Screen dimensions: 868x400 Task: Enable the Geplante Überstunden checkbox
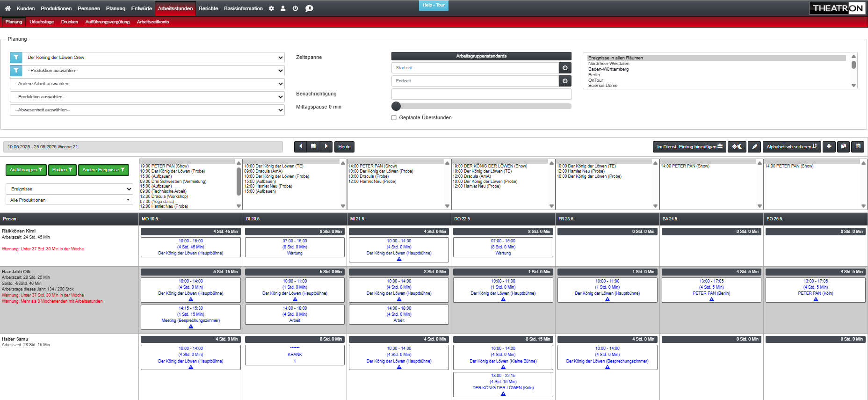394,118
